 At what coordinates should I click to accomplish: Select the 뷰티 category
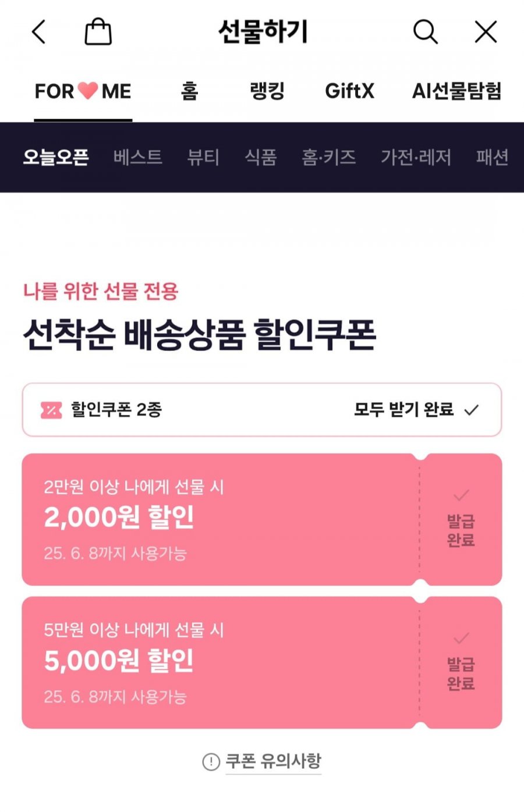tap(203, 157)
